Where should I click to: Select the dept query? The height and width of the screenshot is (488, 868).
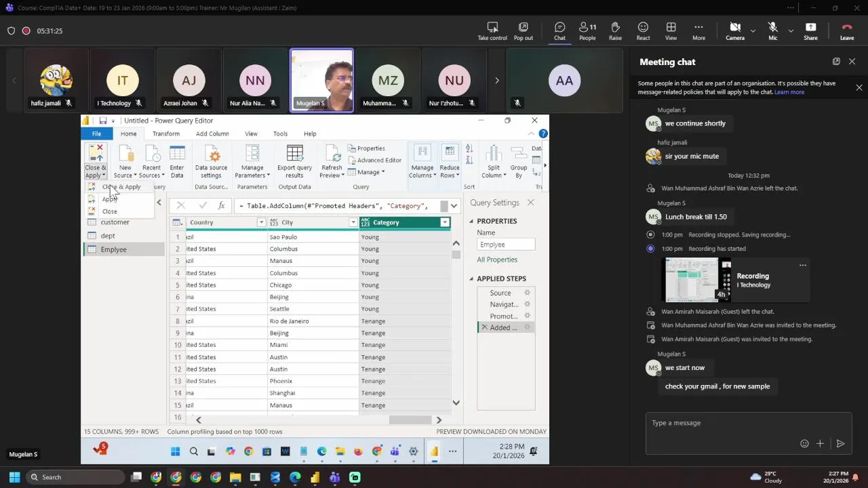pos(123,236)
